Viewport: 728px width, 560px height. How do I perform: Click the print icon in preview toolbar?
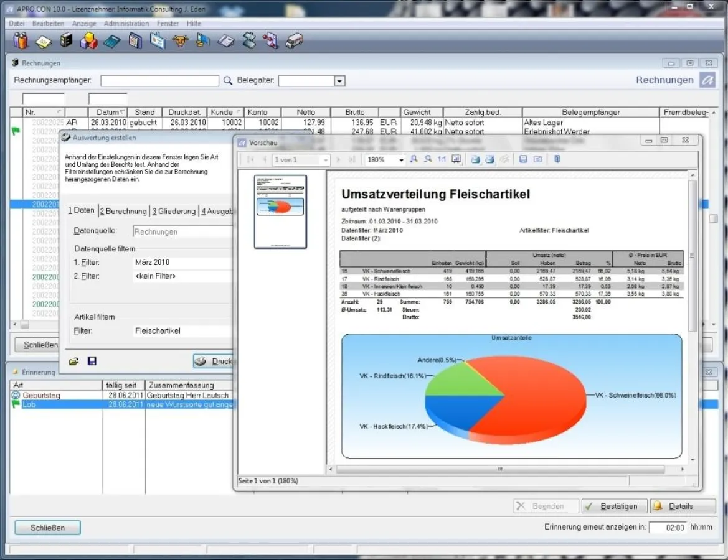click(x=475, y=159)
